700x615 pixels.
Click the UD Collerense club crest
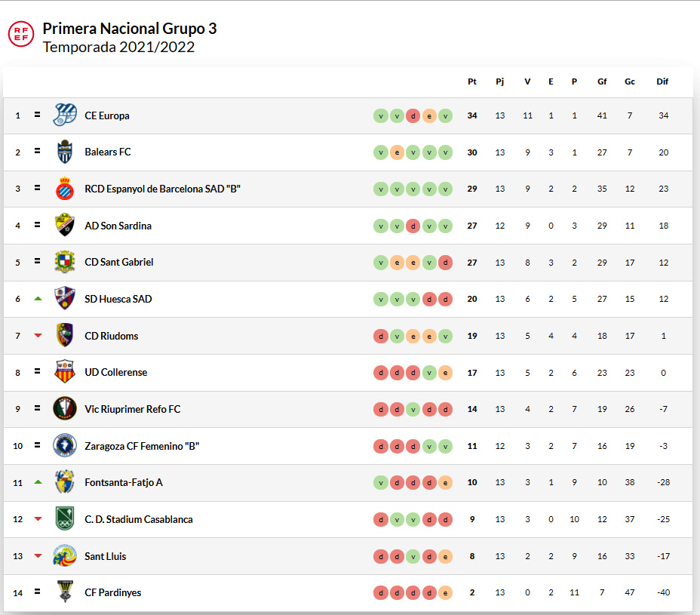click(65, 372)
